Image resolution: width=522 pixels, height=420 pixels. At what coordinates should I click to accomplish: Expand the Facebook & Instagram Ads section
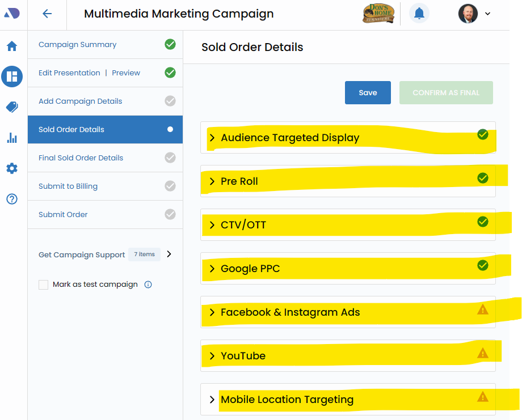tap(212, 312)
